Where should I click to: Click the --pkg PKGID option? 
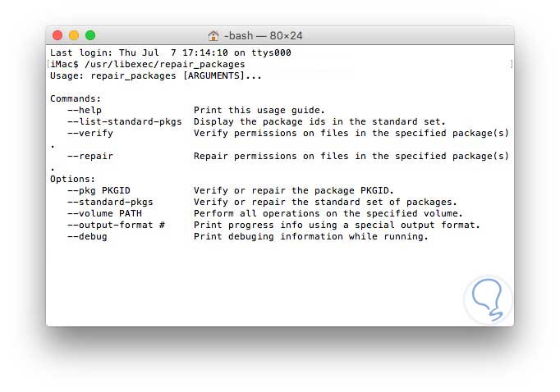[x=99, y=190]
